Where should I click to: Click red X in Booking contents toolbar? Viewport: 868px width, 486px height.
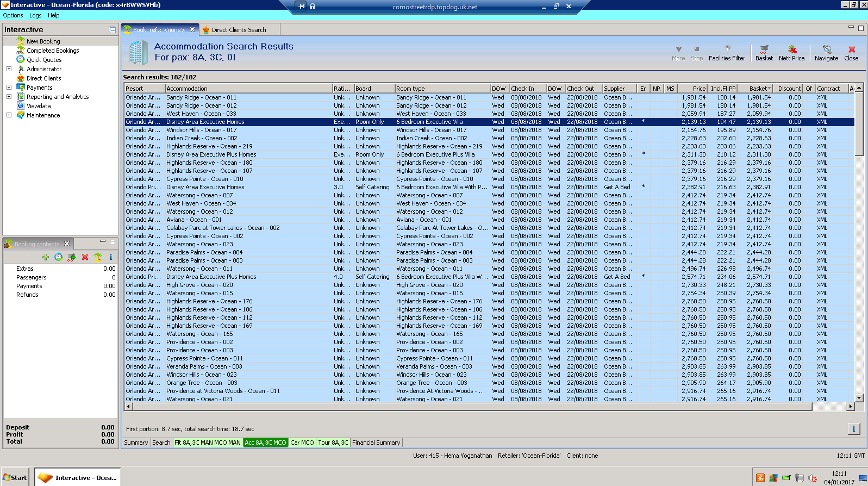point(85,257)
